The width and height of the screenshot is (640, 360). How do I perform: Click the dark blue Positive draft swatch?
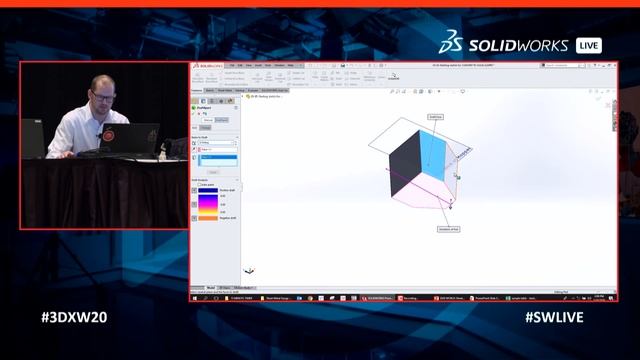208,191
